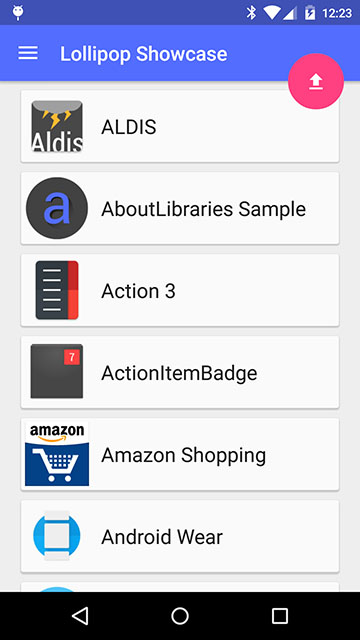Open AboutLibraries Sample entry text
Image resolution: width=360 pixels, height=640 pixels.
pyautogui.click(x=203, y=209)
